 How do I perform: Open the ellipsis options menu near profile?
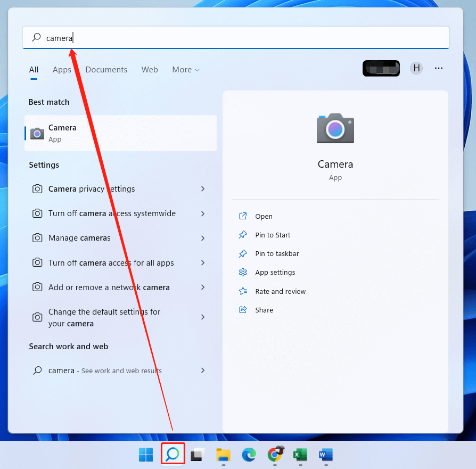pos(438,68)
